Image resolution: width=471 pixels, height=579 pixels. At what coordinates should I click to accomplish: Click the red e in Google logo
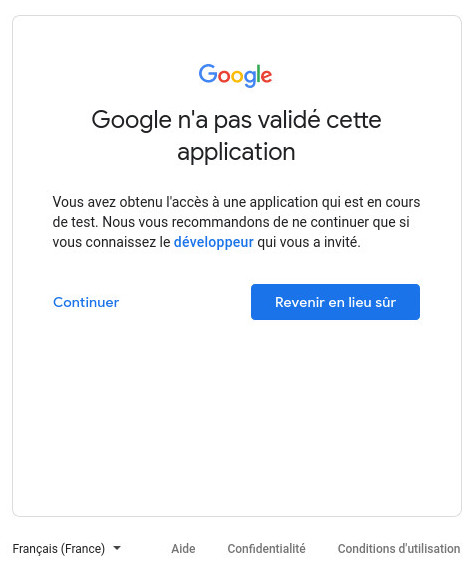(267, 76)
